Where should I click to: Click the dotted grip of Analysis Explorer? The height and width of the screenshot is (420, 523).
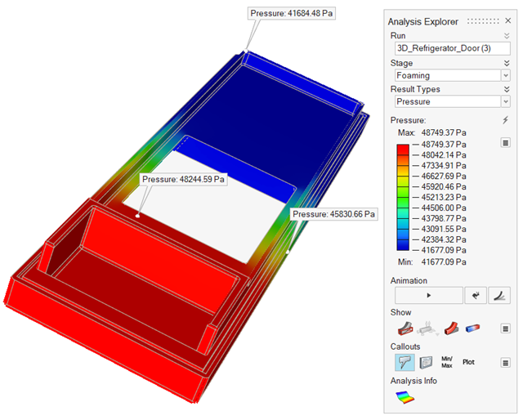483,21
